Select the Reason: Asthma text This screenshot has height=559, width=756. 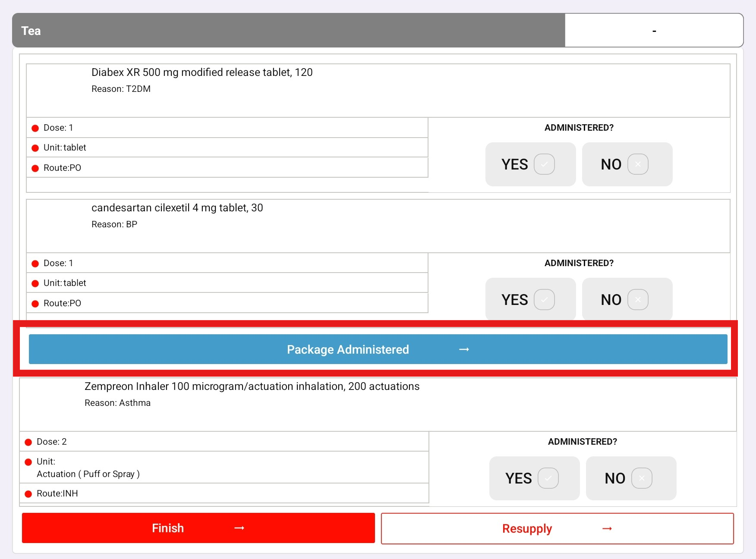117,403
